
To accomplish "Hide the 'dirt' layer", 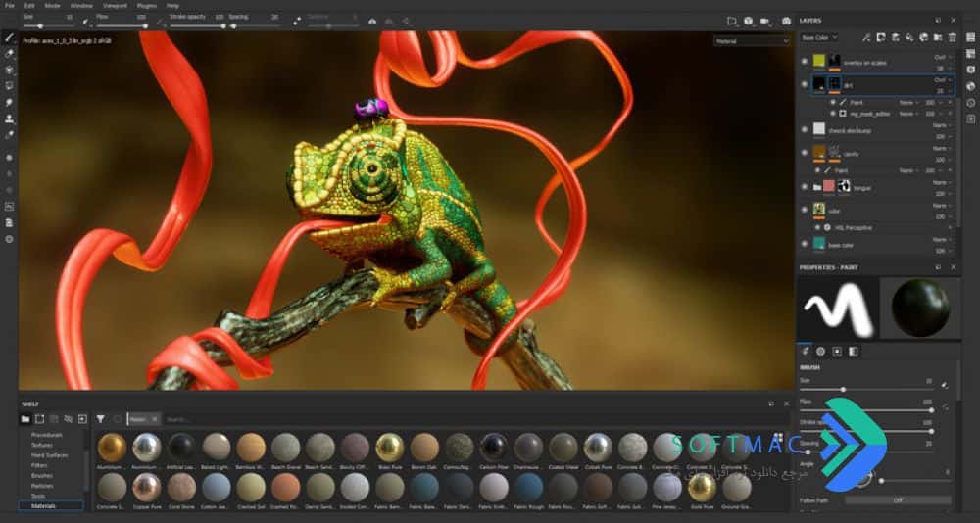I will coord(805,84).
